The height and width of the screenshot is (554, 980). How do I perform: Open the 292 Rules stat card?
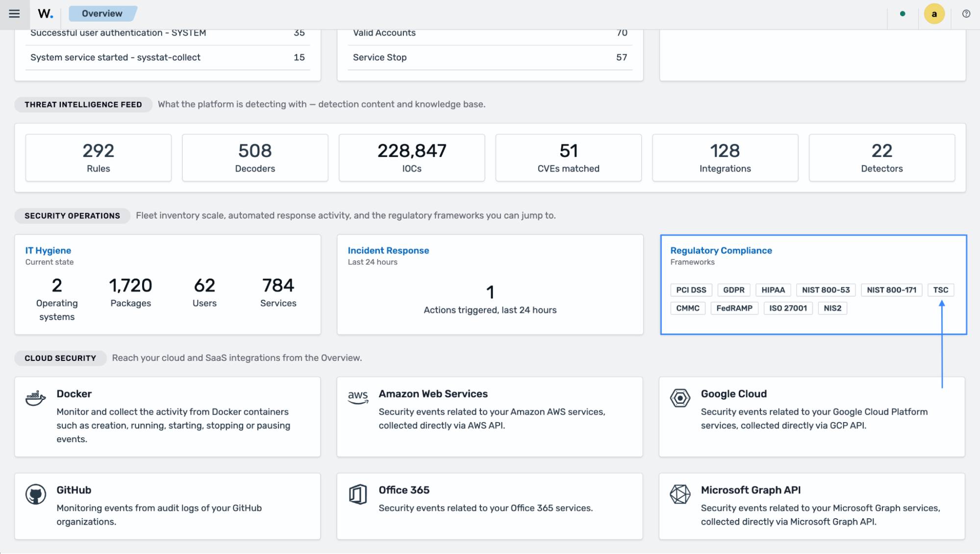coord(99,158)
